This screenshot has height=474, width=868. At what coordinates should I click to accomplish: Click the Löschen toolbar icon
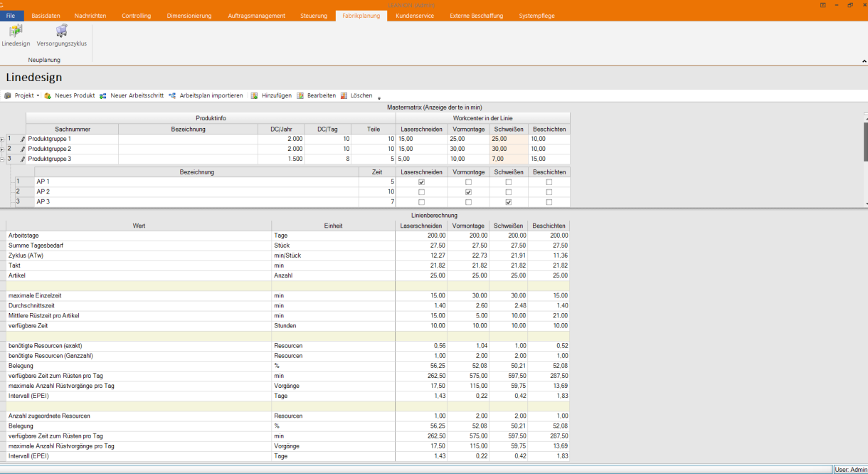point(344,95)
